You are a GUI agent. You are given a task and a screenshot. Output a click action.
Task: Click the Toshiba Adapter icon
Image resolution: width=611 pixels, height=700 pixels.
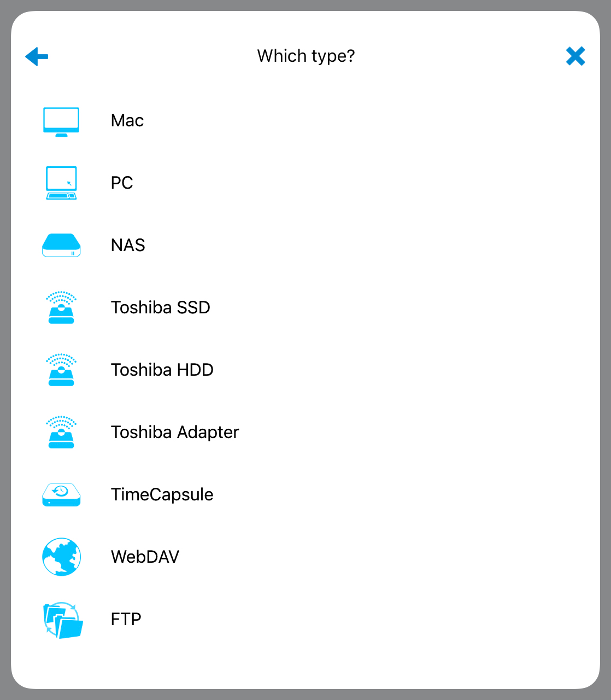[61, 433]
